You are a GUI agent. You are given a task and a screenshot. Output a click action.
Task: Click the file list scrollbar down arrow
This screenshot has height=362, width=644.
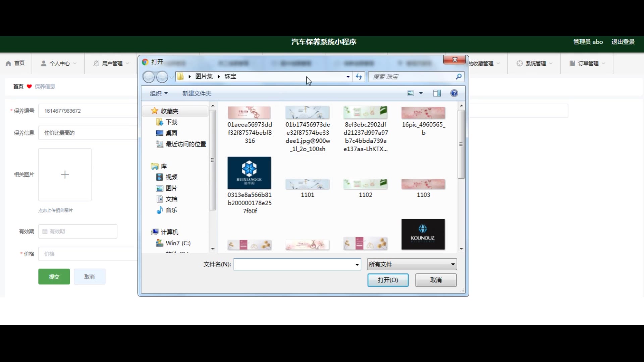[x=462, y=249]
